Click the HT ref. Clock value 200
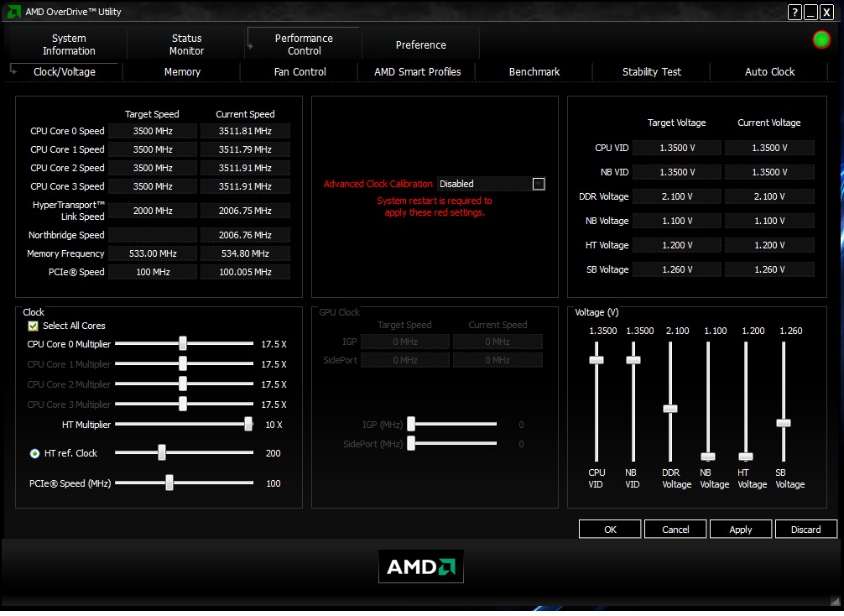The height and width of the screenshot is (616, 844). [273, 453]
